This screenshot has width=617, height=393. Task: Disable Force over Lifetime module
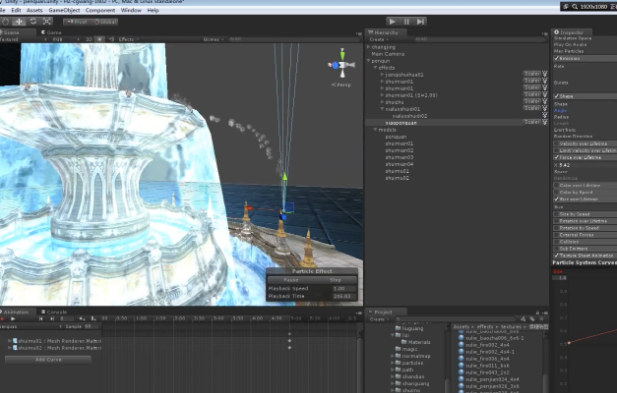(556, 157)
